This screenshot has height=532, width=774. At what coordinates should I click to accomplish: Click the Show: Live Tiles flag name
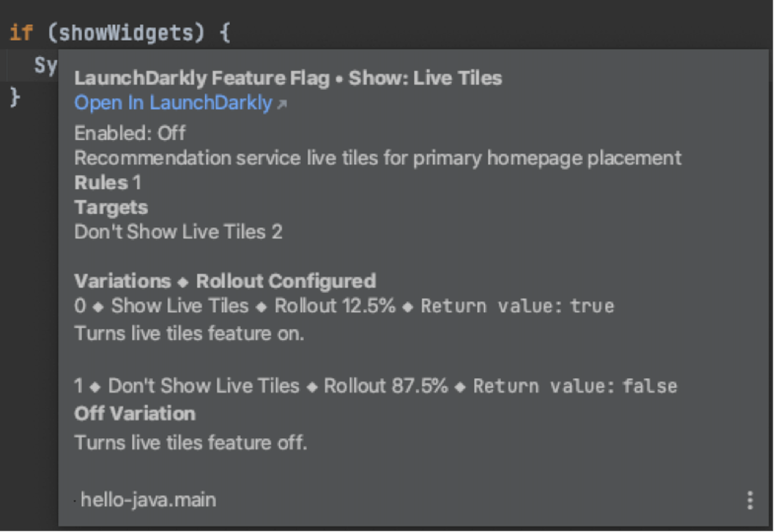425,78
